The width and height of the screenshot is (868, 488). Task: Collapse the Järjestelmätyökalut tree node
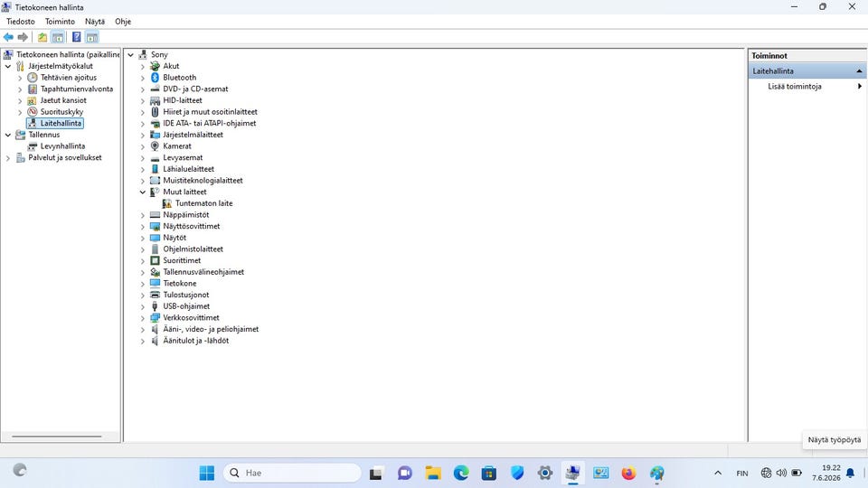point(8,66)
